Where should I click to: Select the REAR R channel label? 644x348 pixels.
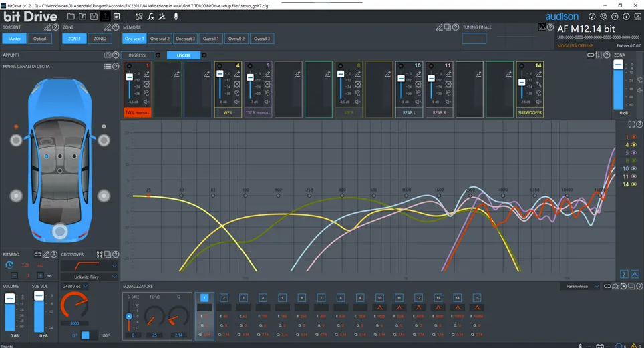[440, 112]
